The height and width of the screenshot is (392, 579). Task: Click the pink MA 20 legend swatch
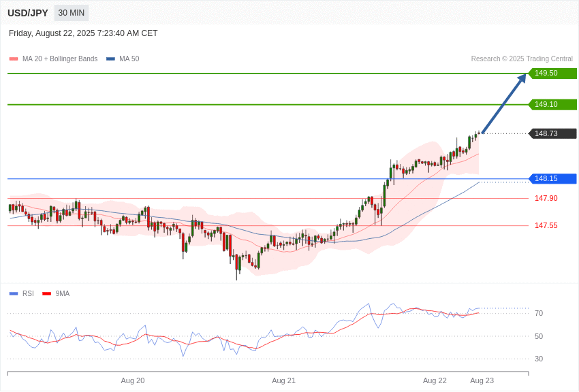pyautogui.click(x=13, y=59)
